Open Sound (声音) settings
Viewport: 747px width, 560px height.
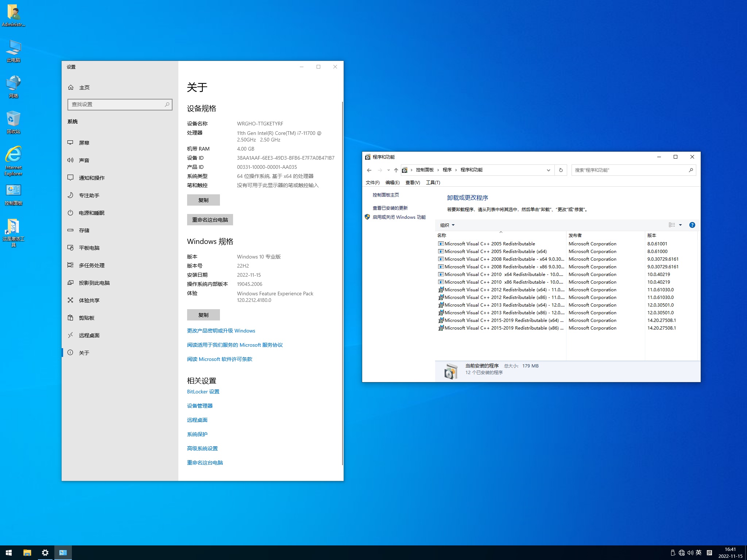120,160
